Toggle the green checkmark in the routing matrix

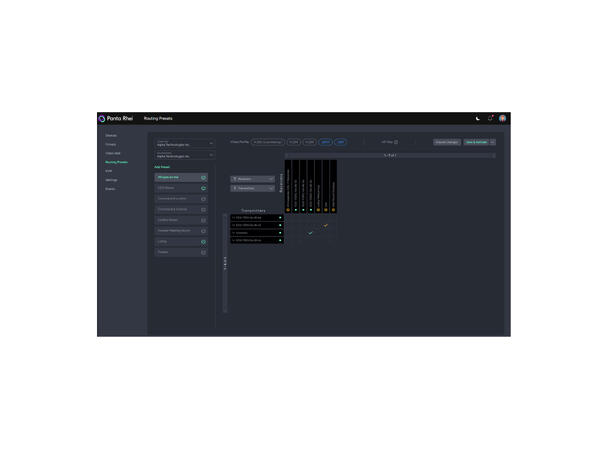point(310,233)
